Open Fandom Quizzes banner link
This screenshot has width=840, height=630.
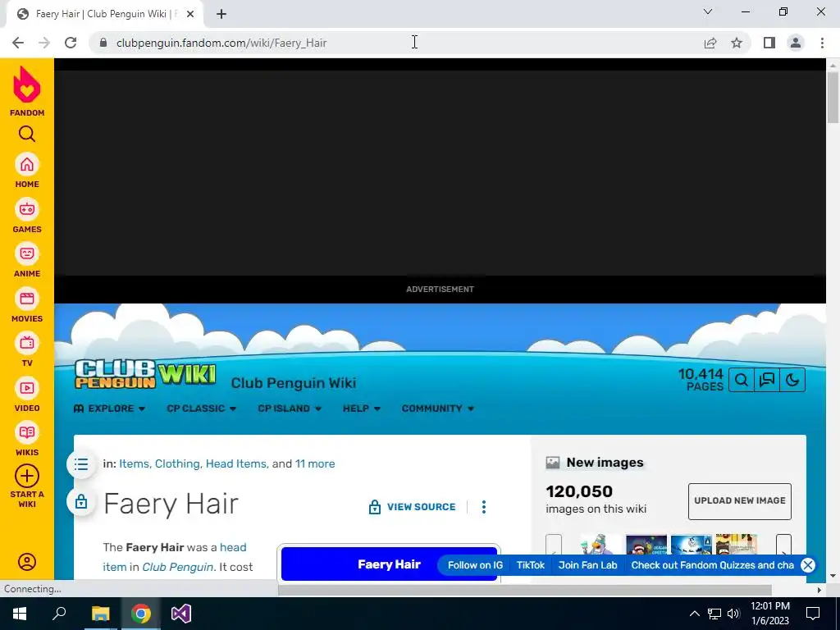tap(712, 565)
